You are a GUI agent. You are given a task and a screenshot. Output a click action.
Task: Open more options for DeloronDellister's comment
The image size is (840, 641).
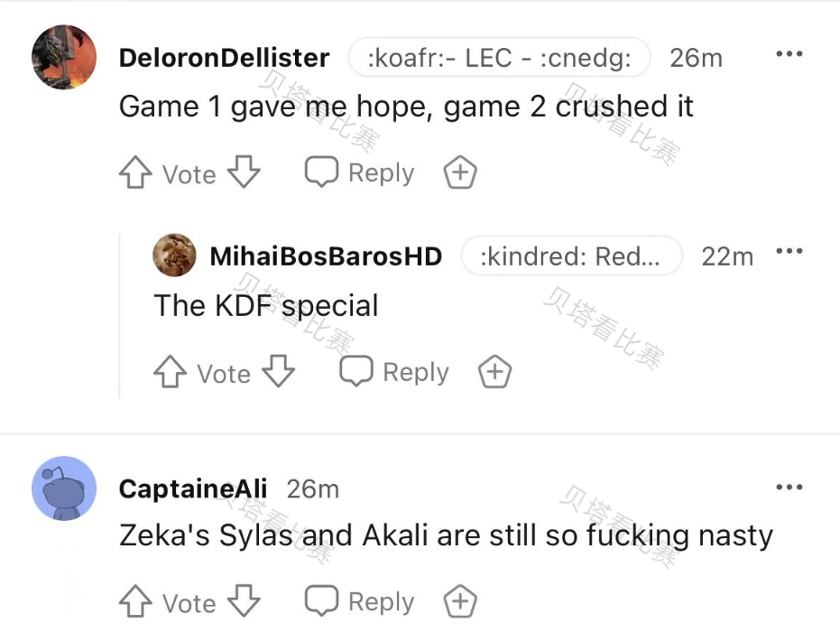coord(789,55)
